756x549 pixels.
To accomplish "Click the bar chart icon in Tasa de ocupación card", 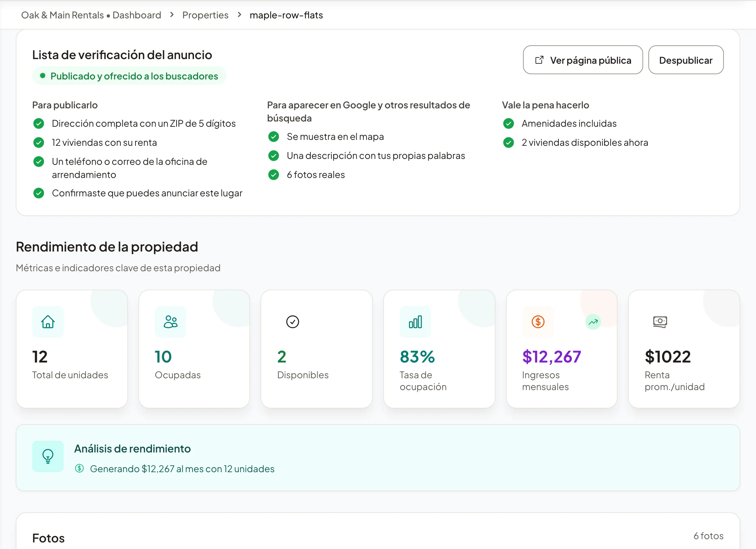I will (x=415, y=322).
